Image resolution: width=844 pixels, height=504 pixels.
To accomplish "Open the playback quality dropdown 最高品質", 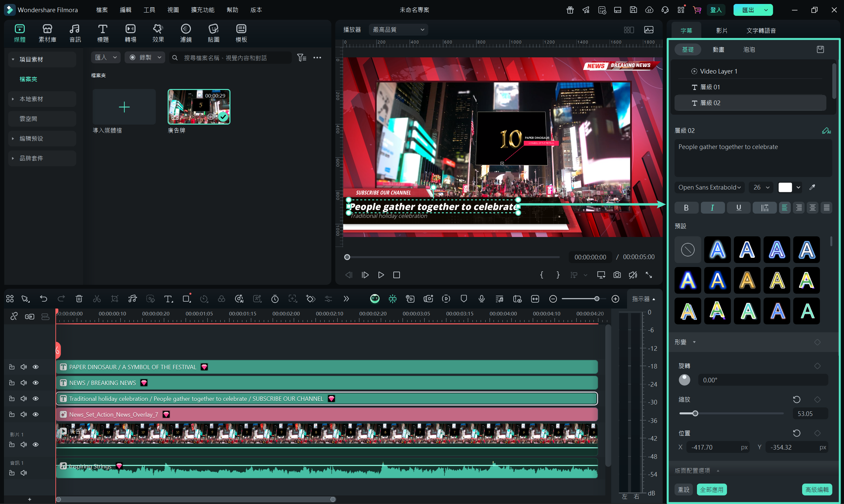I will pos(398,30).
